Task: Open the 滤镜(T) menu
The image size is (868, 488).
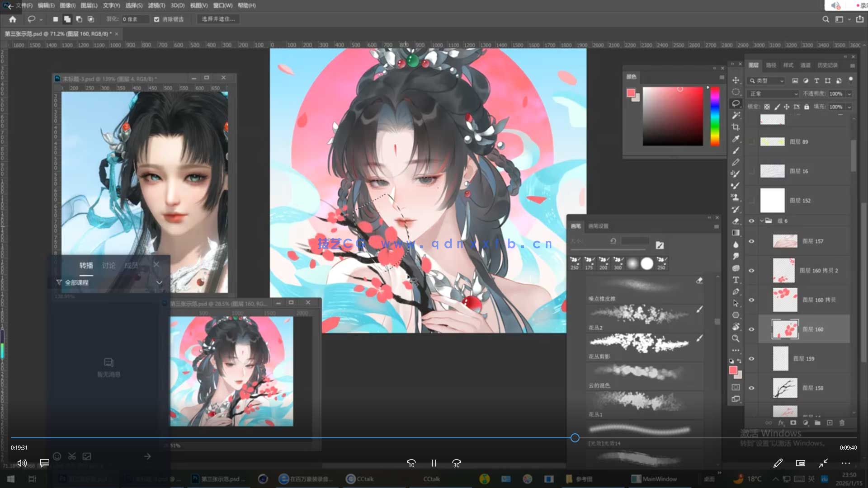Action: coord(156,5)
